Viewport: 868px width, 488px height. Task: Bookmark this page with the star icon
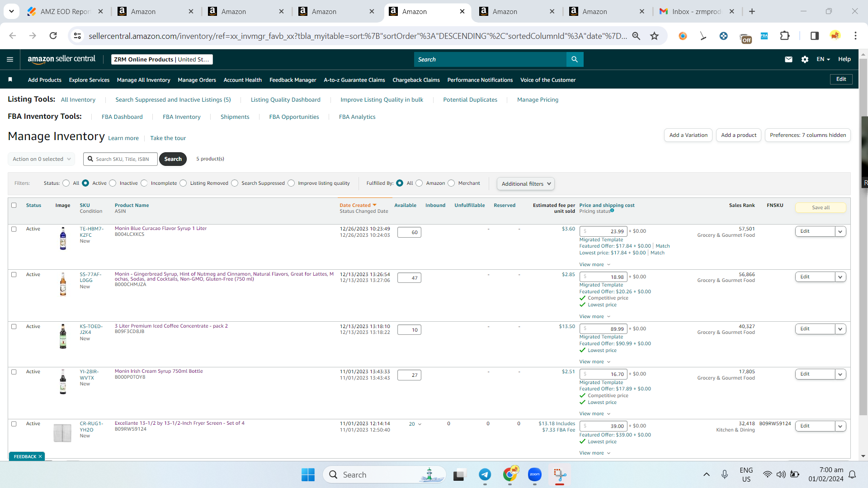point(654,36)
